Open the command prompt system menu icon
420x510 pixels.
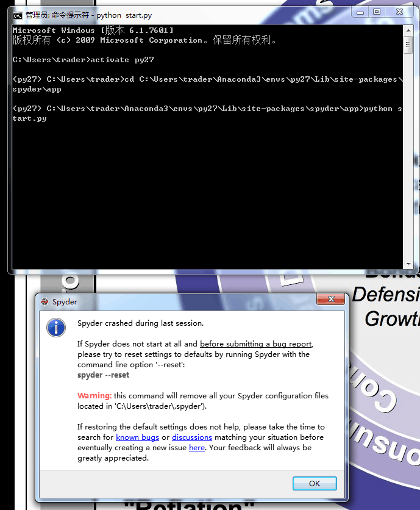[x=18, y=15]
